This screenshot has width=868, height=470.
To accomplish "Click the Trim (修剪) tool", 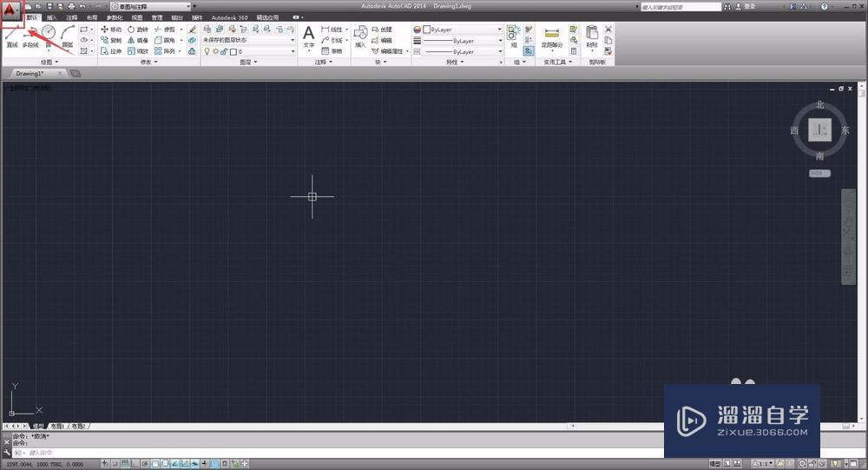I will click(164, 30).
